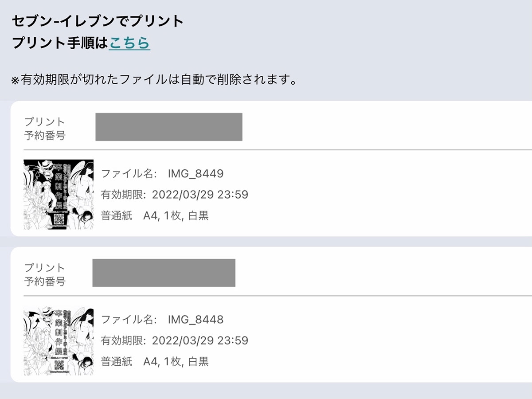The height and width of the screenshot is (399, 532).
Task: Click the プリント予約番号 label in the second card
Action: (45, 274)
